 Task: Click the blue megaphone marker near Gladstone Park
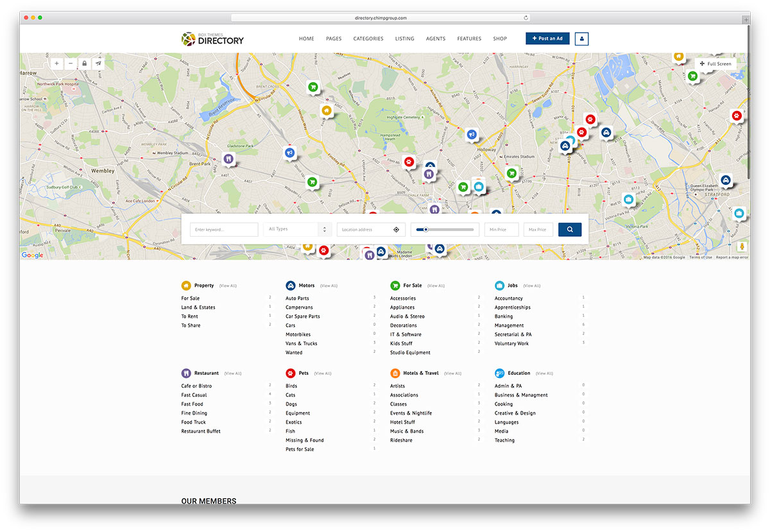click(x=289, y=153)
